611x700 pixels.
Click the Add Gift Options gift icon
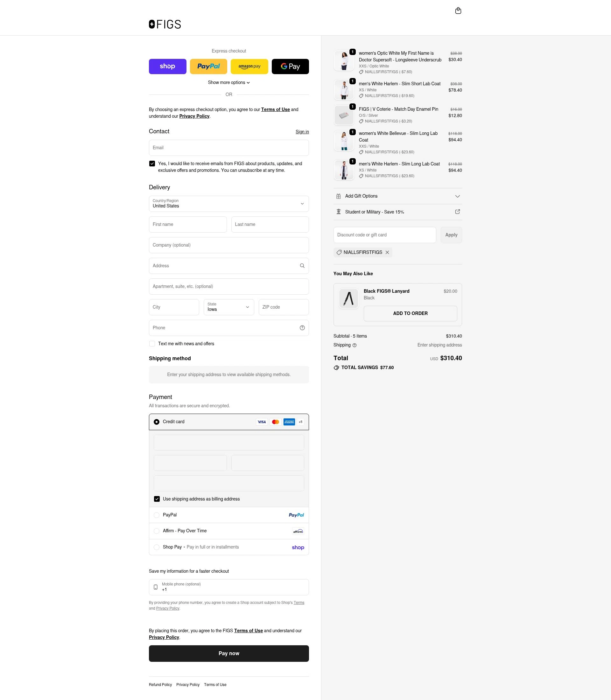point(338,196)
